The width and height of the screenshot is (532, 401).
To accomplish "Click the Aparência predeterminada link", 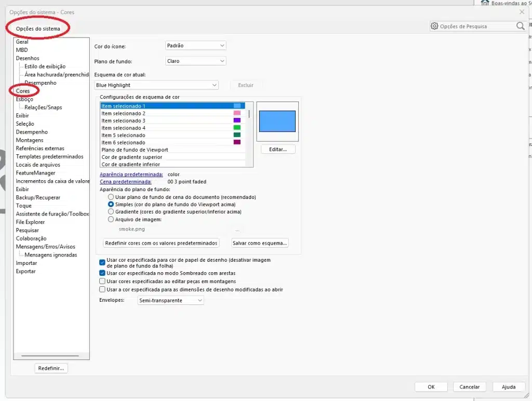I will 131,175.
